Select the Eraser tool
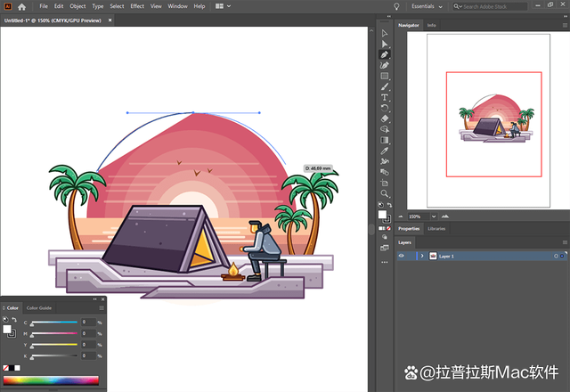Viewport: 570px width, 392px height. [384, 118]
